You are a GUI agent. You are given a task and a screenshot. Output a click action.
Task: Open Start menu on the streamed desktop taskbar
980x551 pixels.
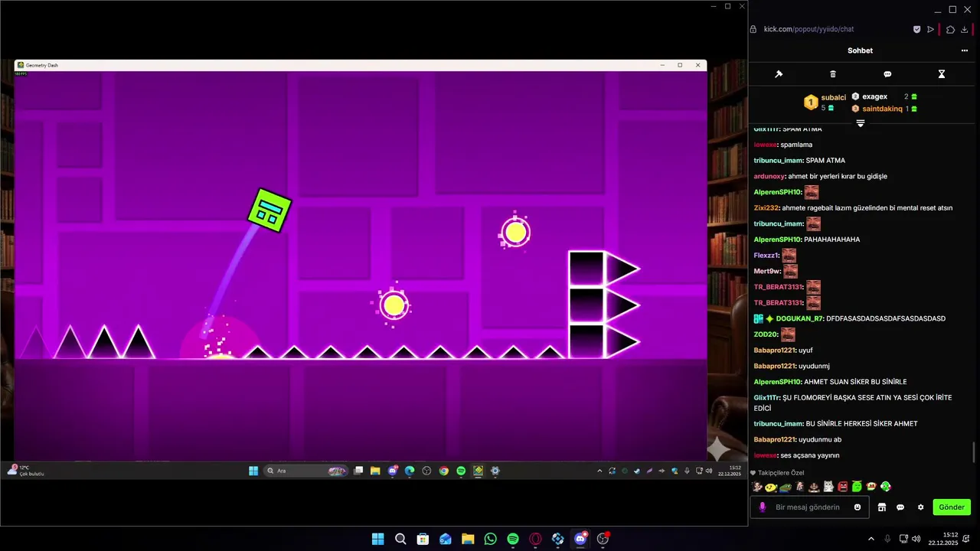click(253, 471)
